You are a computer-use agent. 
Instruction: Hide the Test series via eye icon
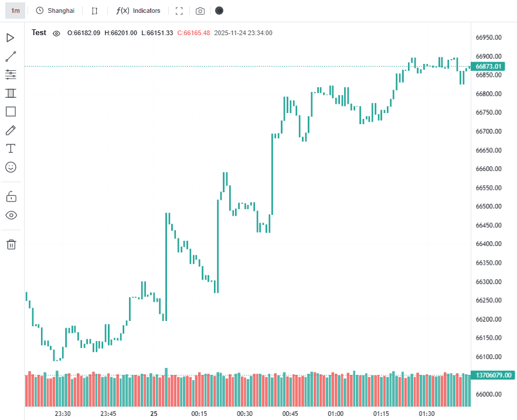[x=56, y=33]
